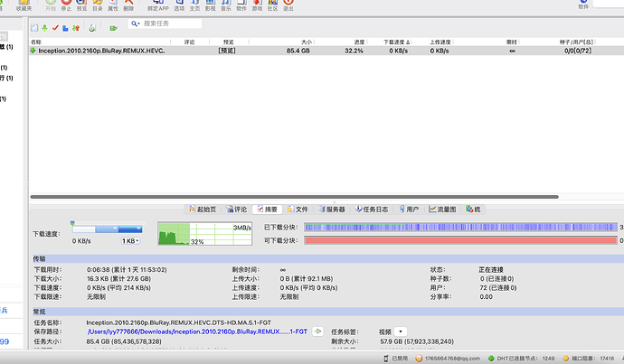Open the 影视 movies toolbar icon
The image size is (624, 364).
pos(210,5)
